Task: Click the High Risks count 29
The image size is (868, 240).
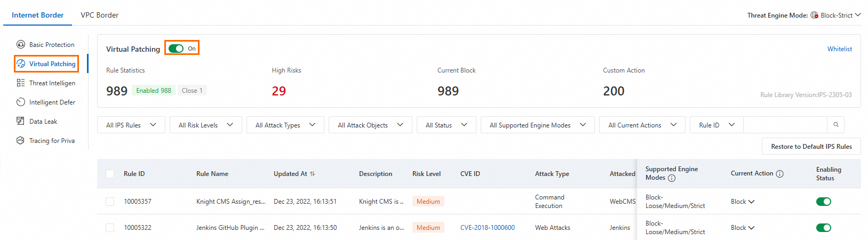Action: point(279,91)
